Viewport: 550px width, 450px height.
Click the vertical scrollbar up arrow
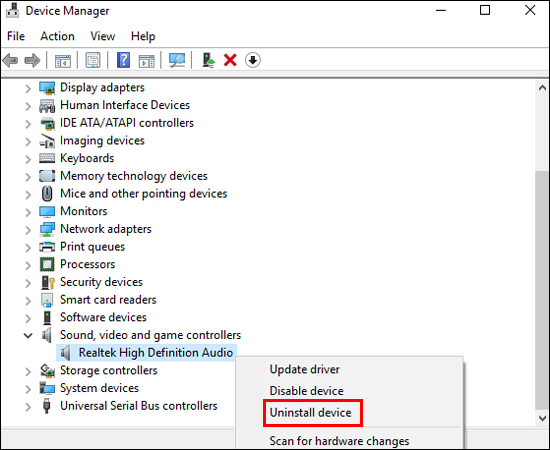coord(542,88)
